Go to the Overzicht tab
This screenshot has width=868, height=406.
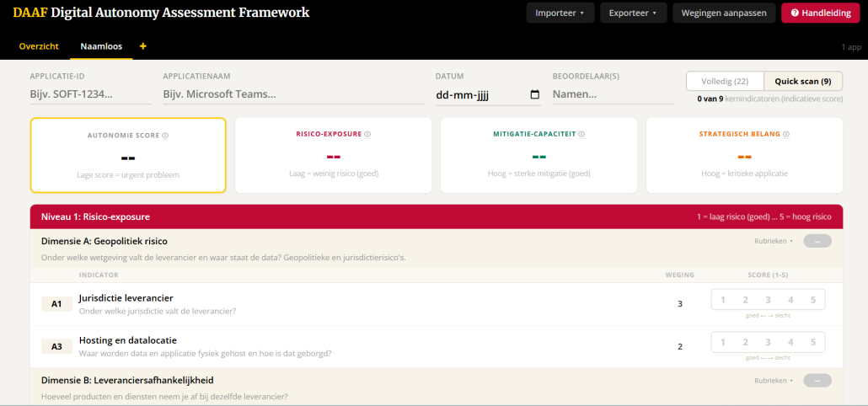coord(39,45)
